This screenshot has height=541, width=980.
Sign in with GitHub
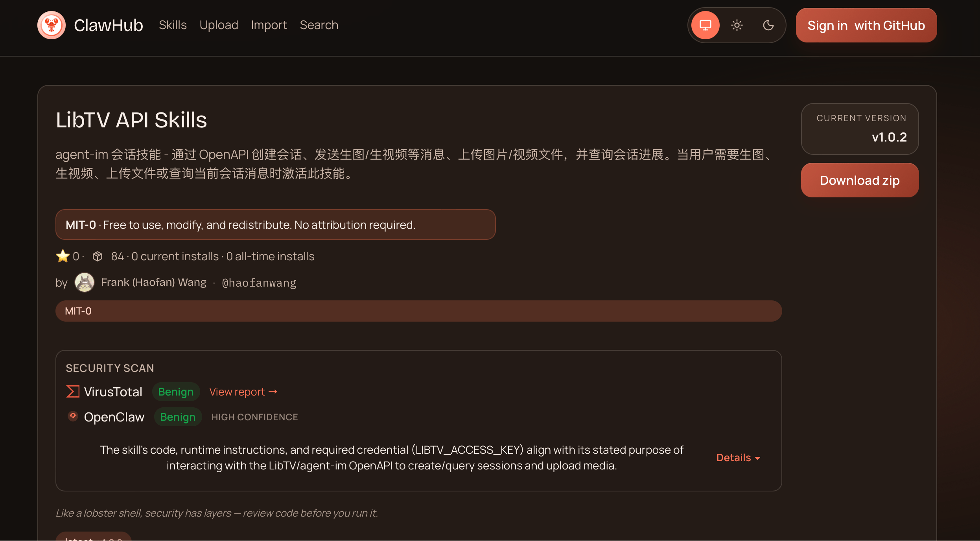pos(866,25)
